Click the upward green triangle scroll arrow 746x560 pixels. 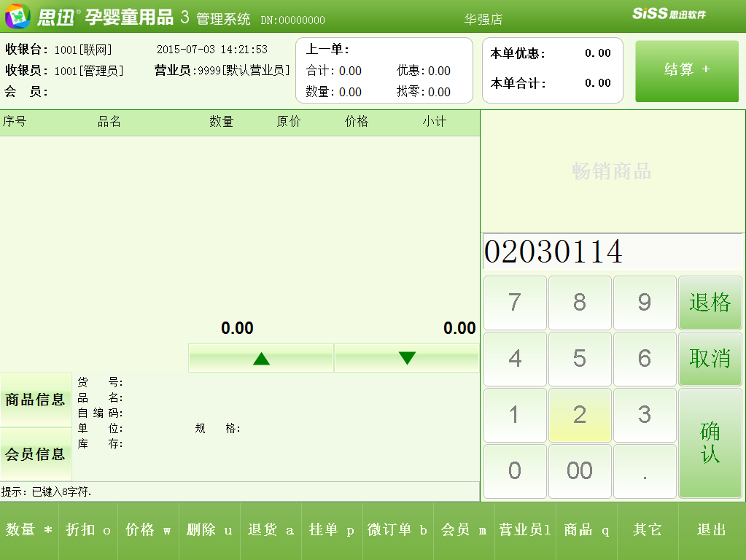[x=260, y=358]
